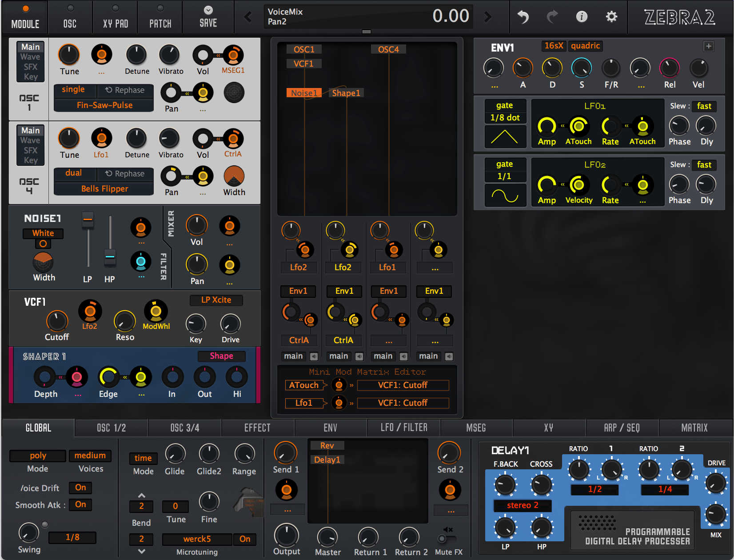The image size is (734, 560).
Task: Toggle Voice Drift On switch
Action: pos(80,488)
